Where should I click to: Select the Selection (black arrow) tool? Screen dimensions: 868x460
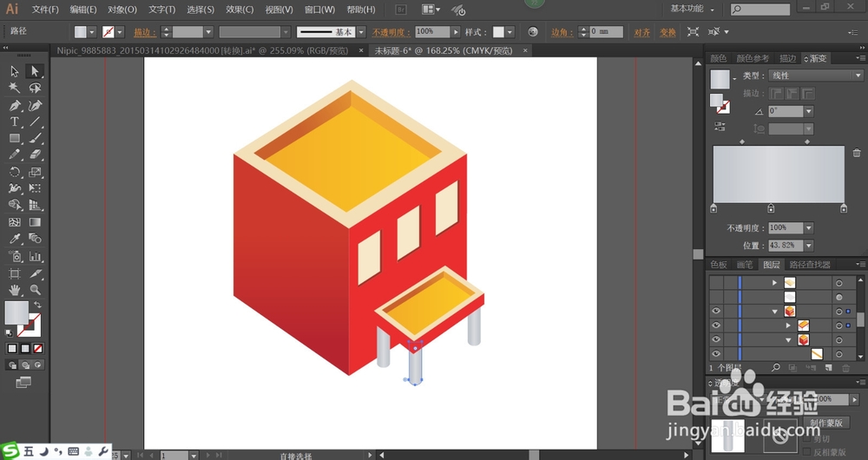(15, 71)
